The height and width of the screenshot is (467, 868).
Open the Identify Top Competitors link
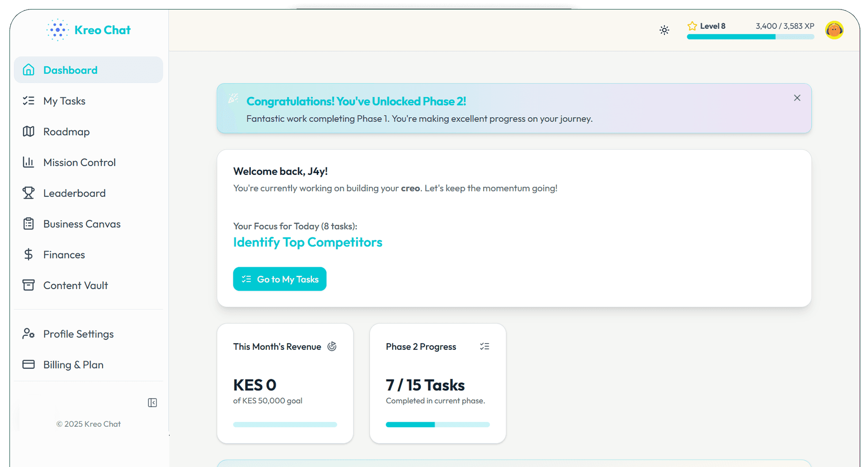pyautogui.click(x=307, y=242)
